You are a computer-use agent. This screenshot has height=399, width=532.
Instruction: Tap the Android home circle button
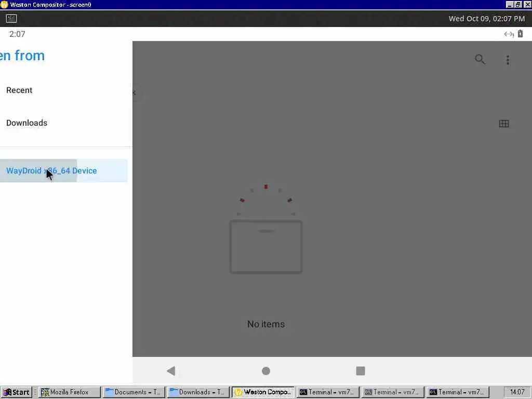(266, 371)
